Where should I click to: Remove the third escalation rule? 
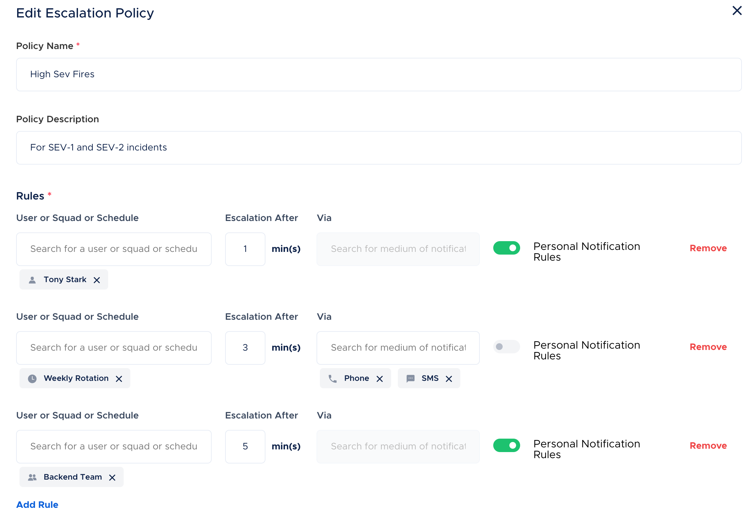coord(708,446)
